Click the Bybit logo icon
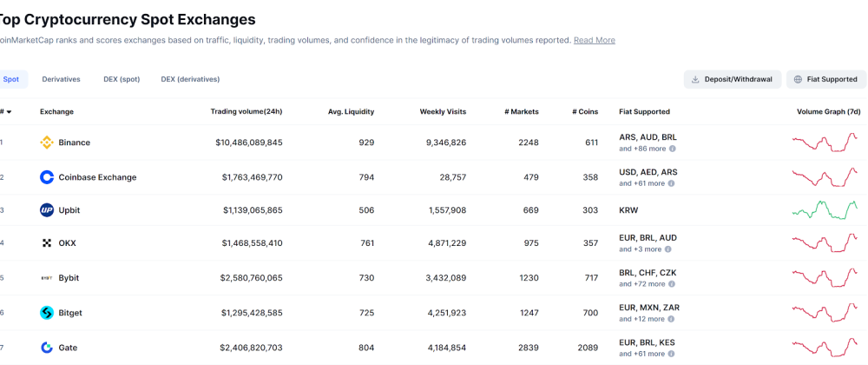The height and width of the screenshot is (365, 868). coord(47,278)
